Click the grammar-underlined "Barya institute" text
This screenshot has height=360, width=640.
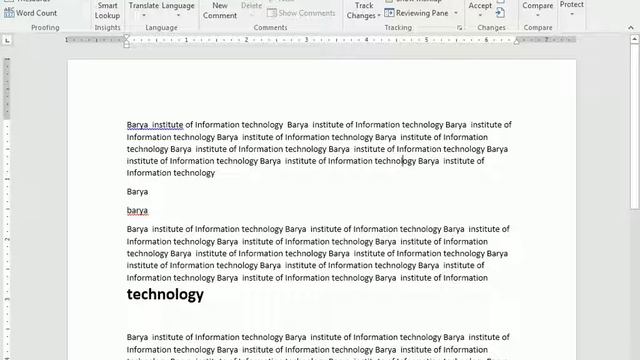pyautogui.click(x=155, y=125)
